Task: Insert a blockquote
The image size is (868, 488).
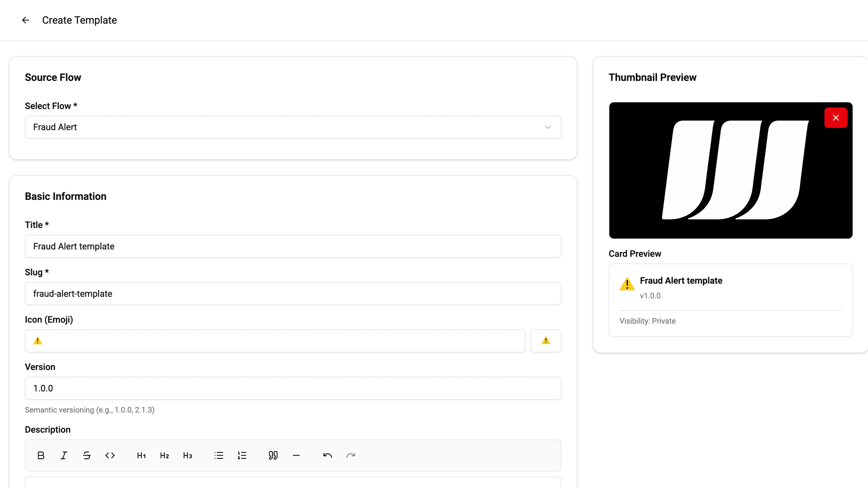Action: pyautogui.click(x=273, y=455)
